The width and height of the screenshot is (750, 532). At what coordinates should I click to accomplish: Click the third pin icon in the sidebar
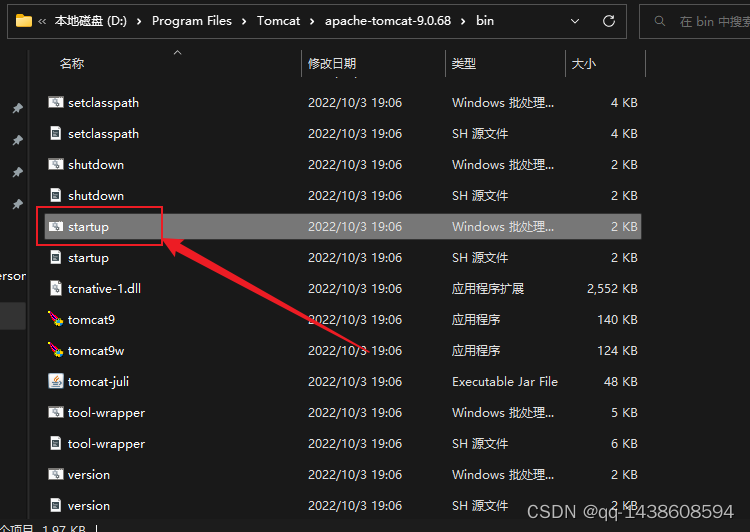18,172
